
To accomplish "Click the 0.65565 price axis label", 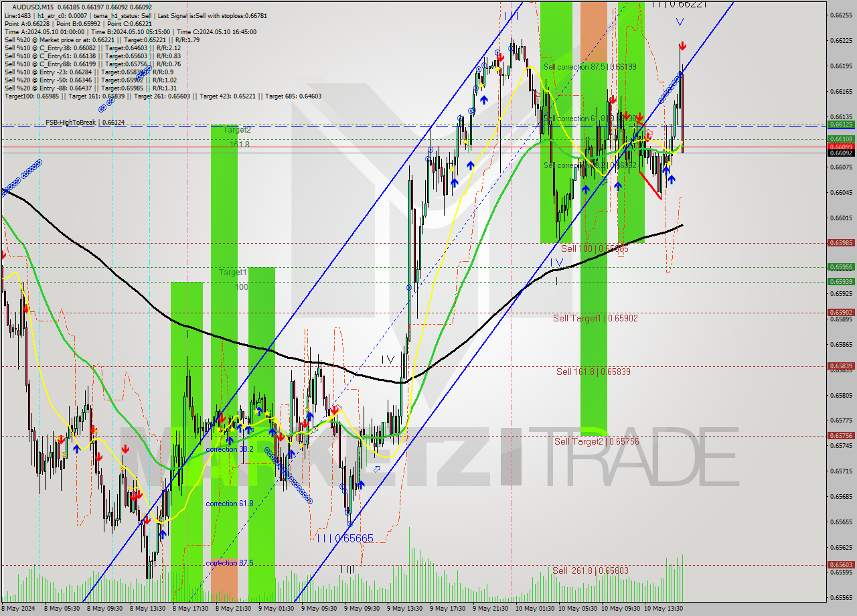I will (841, 598).
